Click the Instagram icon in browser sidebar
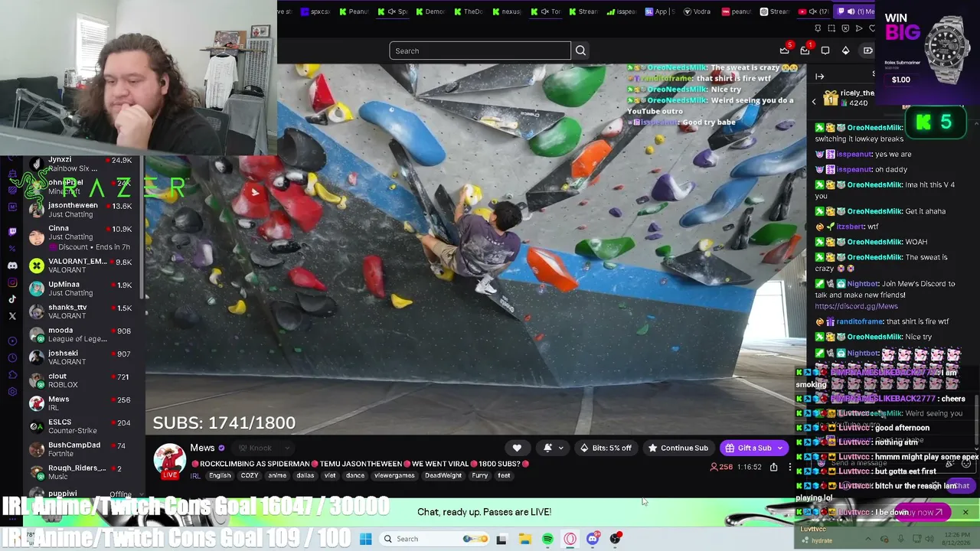Image resolution: width=980 pixels, height=551 pixels. [x=12, y=282]
